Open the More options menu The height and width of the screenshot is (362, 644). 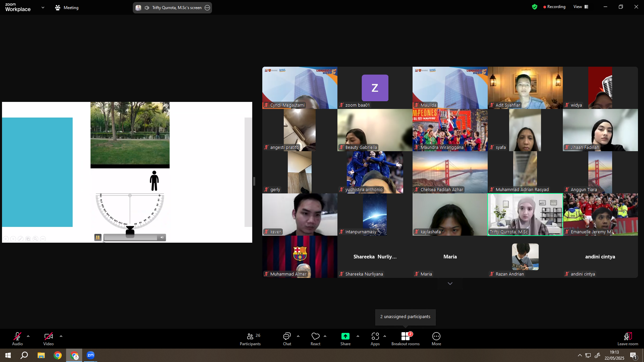(436, 339)
